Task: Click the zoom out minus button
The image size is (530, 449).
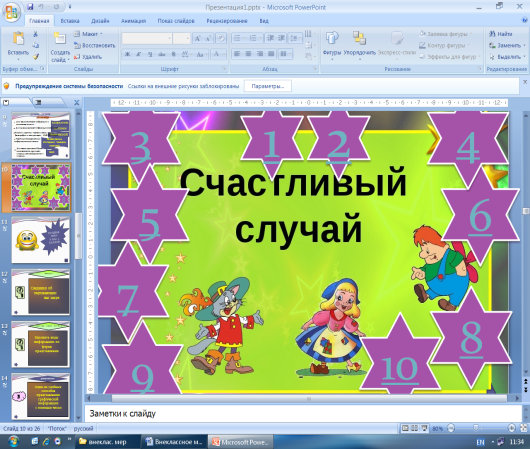Action: pos(451,428)
